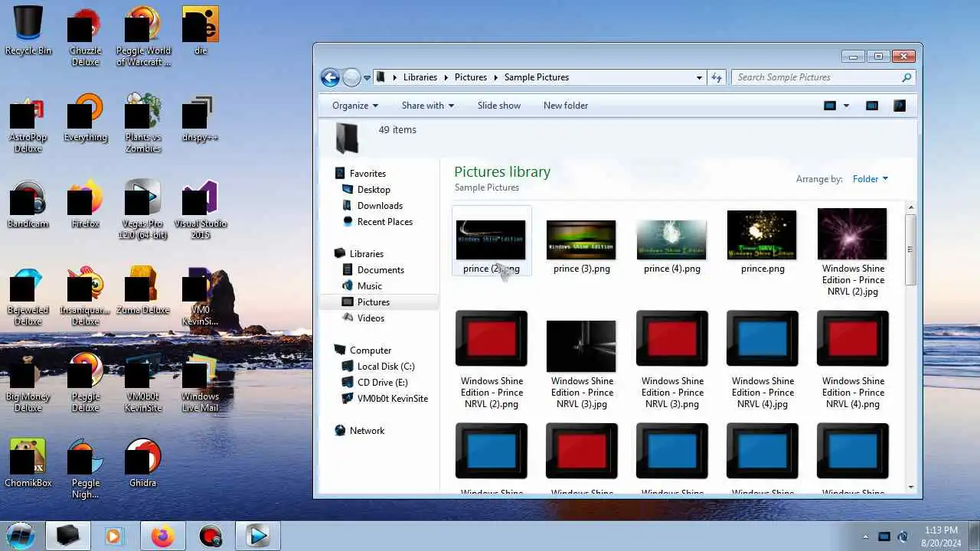The image size is (980, 551).
Task: Show hidden icons in the system tray
Action: [x=866, y=536]
